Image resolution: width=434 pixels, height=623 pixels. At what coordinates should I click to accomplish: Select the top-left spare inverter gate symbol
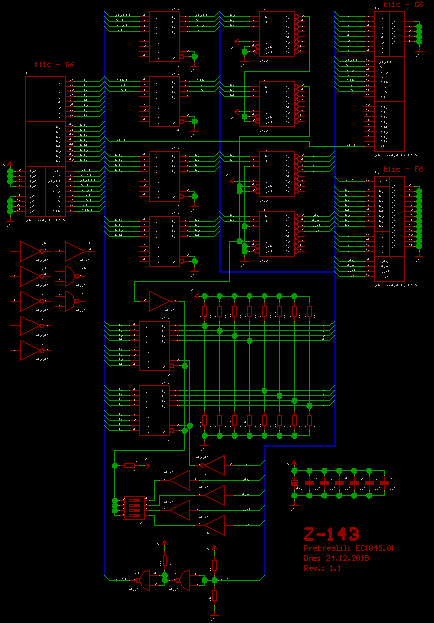pyautogui.click(x=31, y=252)
